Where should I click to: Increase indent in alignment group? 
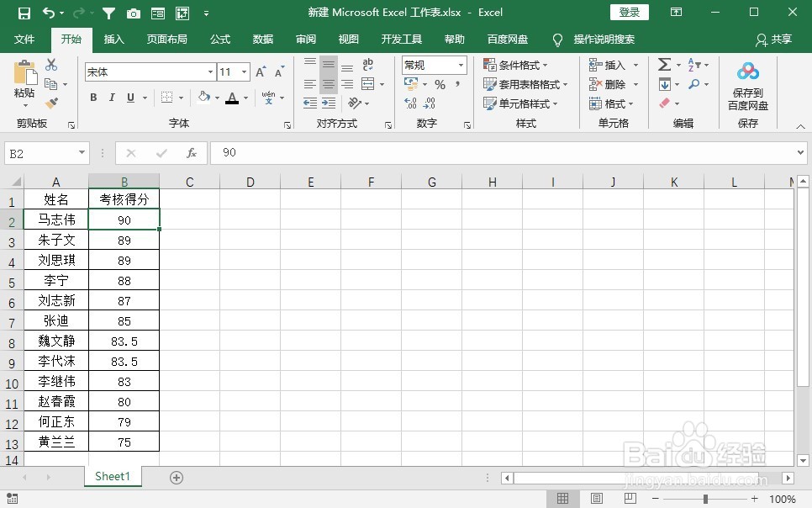[329, 103]
